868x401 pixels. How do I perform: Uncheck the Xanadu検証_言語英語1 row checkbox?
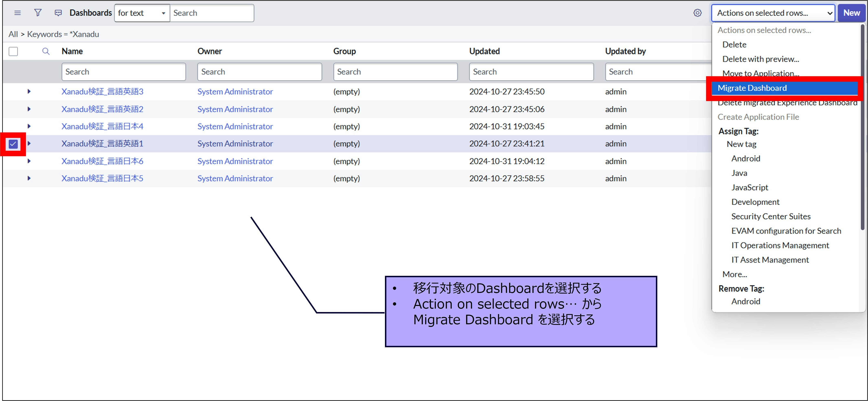[x=13, y=144]
